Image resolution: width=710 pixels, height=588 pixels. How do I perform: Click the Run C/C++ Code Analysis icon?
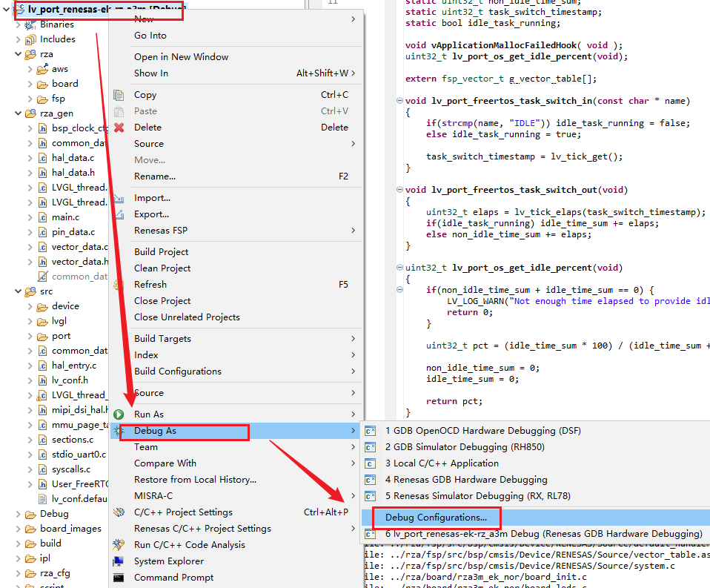click(119, 545)
